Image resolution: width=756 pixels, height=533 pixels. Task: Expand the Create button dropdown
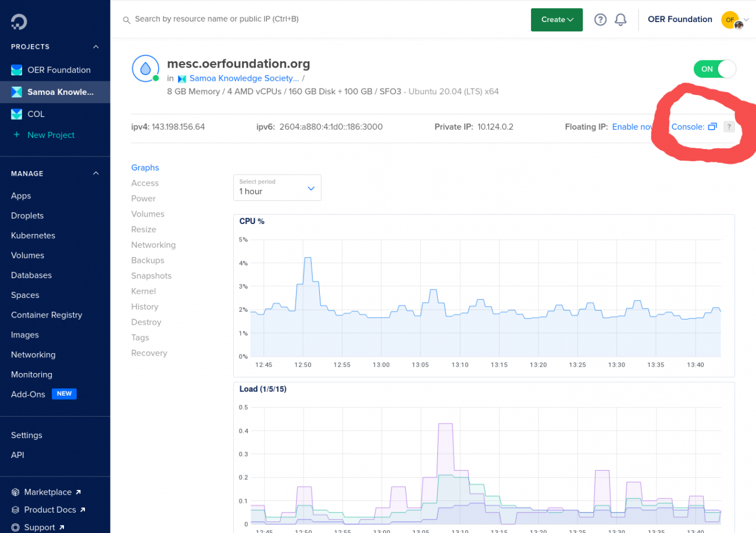point(557,20)
